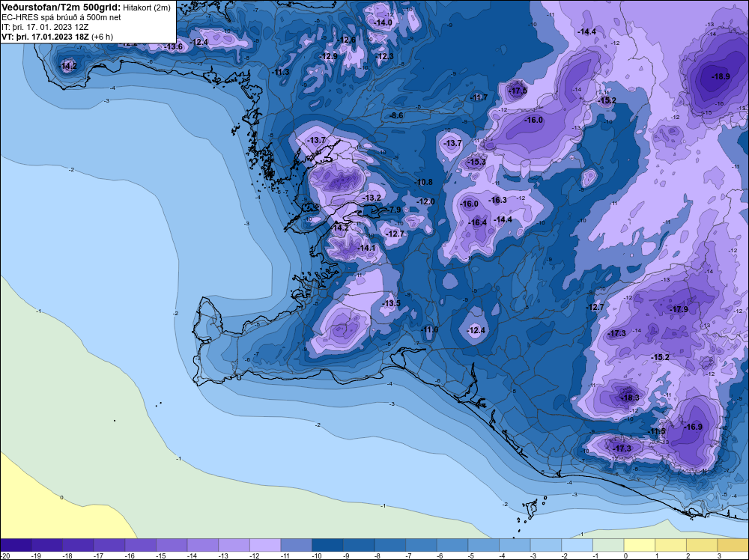Click the -11.3 temperature label

tap(280, 72)
